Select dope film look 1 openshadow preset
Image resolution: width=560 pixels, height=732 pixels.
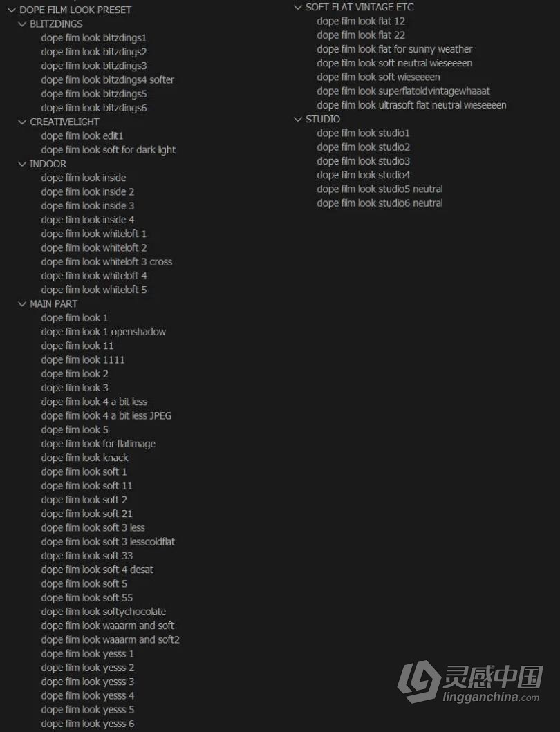[103, 332]
